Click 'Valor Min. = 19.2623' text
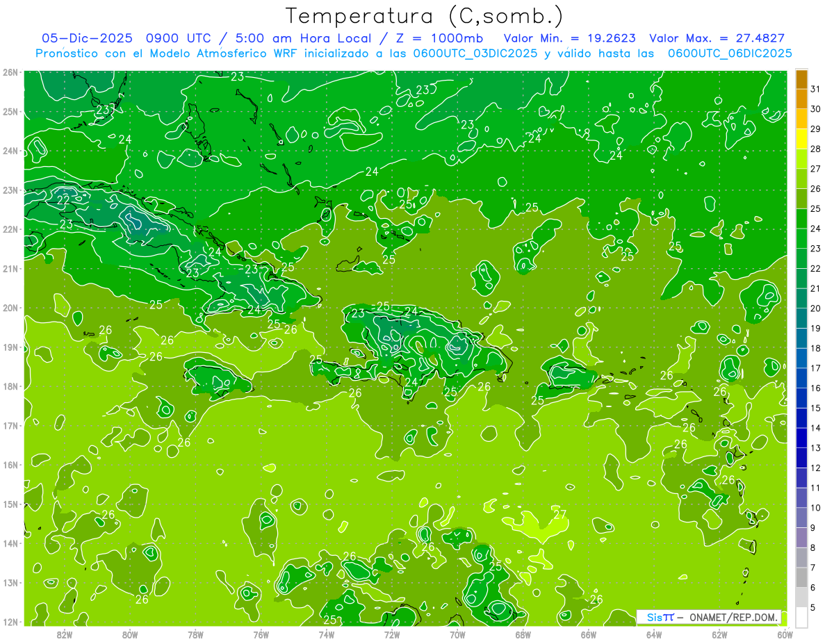The image size is (834, 644). [x=570, y=38]
